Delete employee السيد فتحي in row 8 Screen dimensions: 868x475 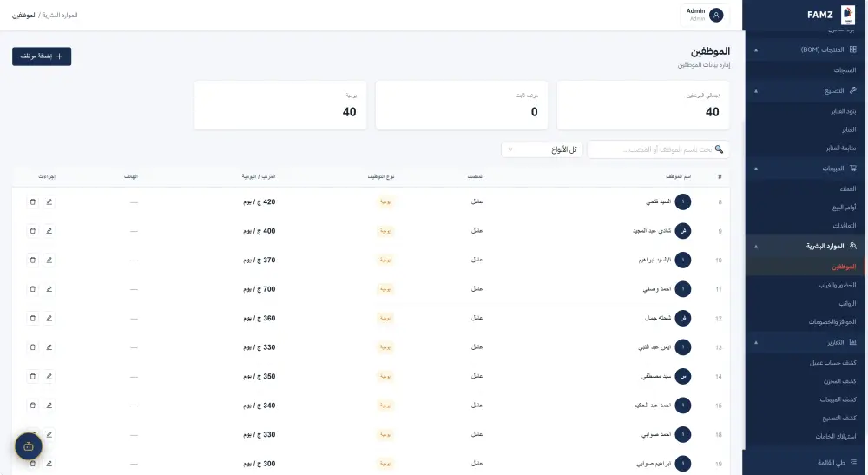(33, 202)
